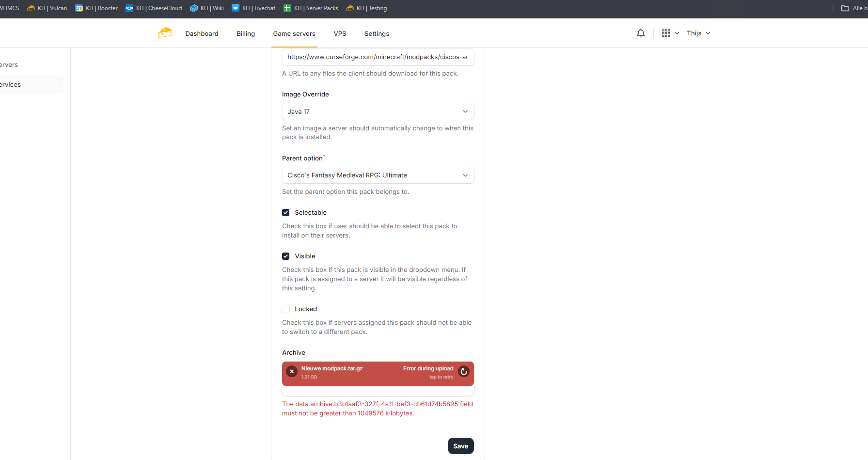Open the KH | Wiki bookmark
The image size is (868, 460).
pyautogui.click(x=207, y=8)
